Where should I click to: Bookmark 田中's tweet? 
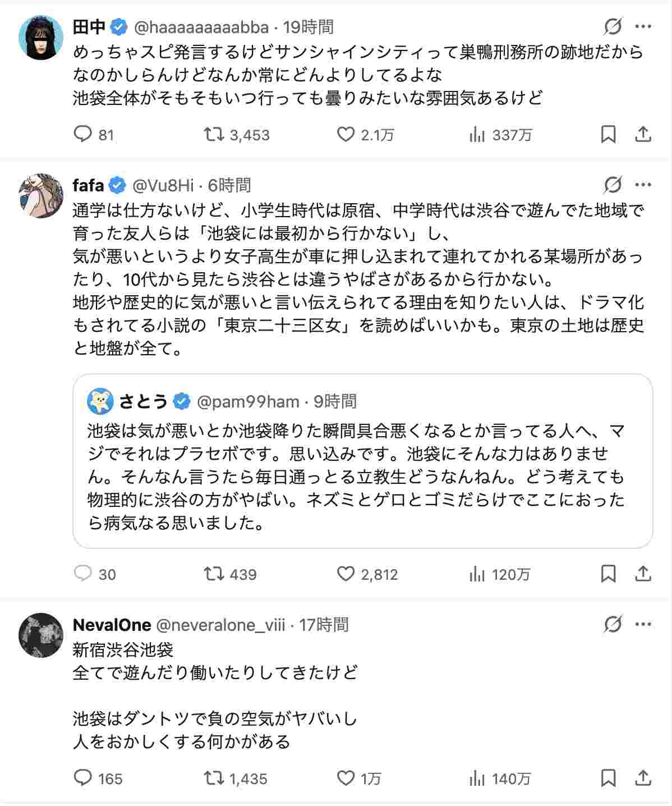(x=608, y=135)
